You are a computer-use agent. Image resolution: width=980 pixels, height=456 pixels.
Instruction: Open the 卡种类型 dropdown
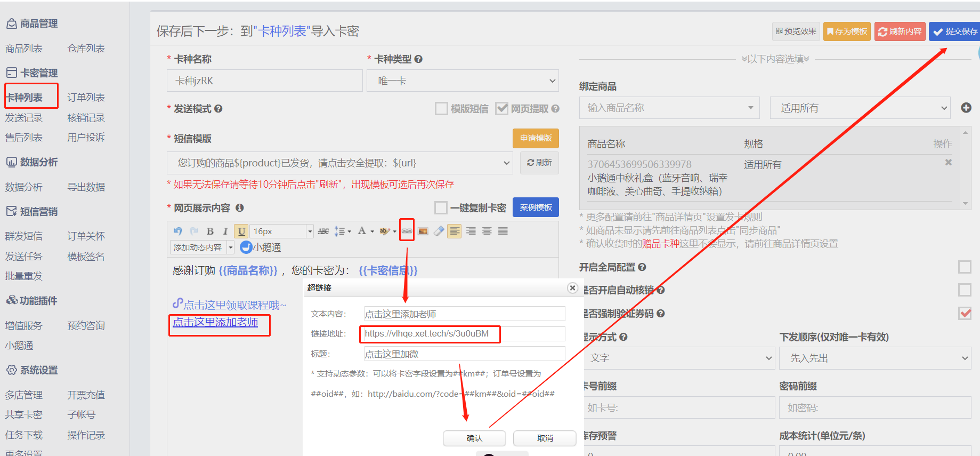coord(462,81)
